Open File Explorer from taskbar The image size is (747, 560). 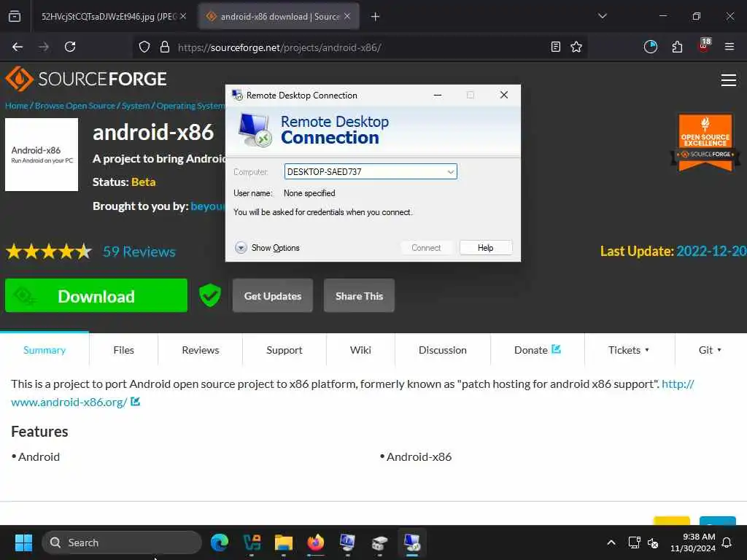(x=284, y=542)
